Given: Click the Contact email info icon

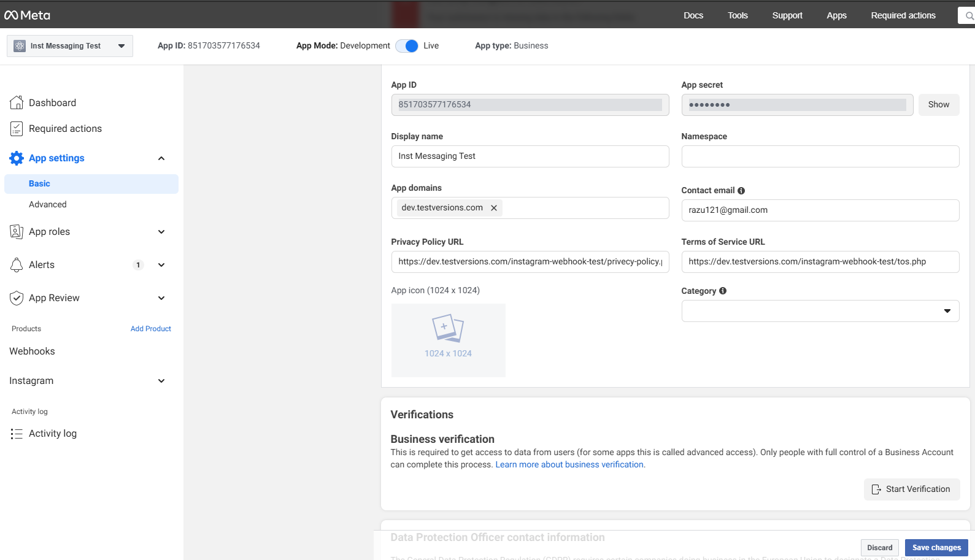Looking at the screenshot, I should [x=741, y=191].
